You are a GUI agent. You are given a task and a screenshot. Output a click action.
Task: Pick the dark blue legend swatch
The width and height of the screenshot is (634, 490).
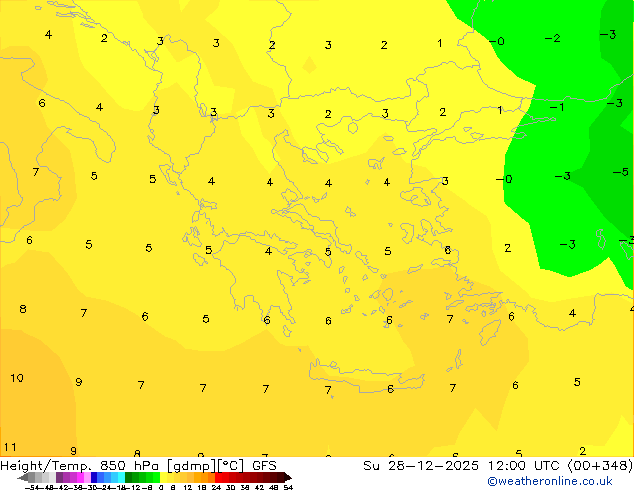point(94,477)
